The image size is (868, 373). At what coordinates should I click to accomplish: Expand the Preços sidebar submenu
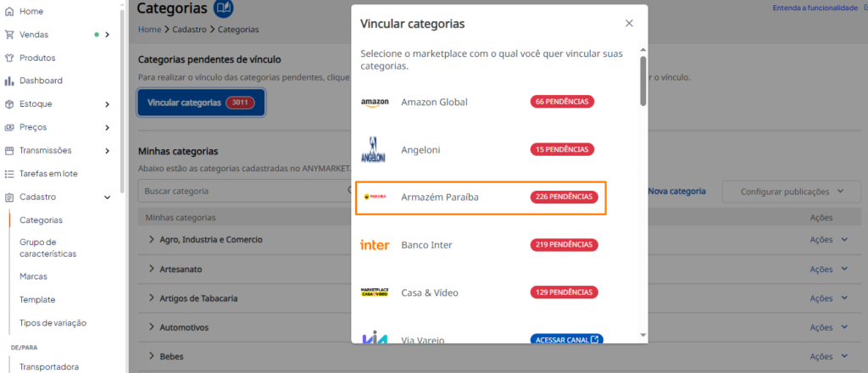[x=107, y=127]
